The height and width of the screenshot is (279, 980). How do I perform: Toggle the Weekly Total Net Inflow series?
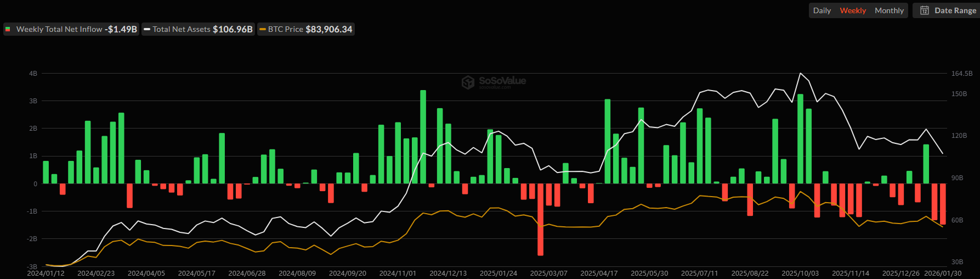[x=71, y=29]
